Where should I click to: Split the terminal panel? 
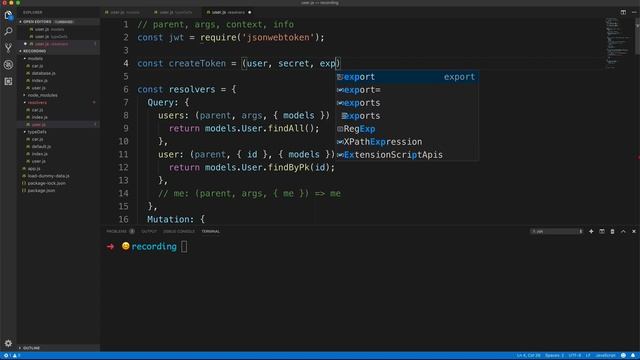coord(602,231)
